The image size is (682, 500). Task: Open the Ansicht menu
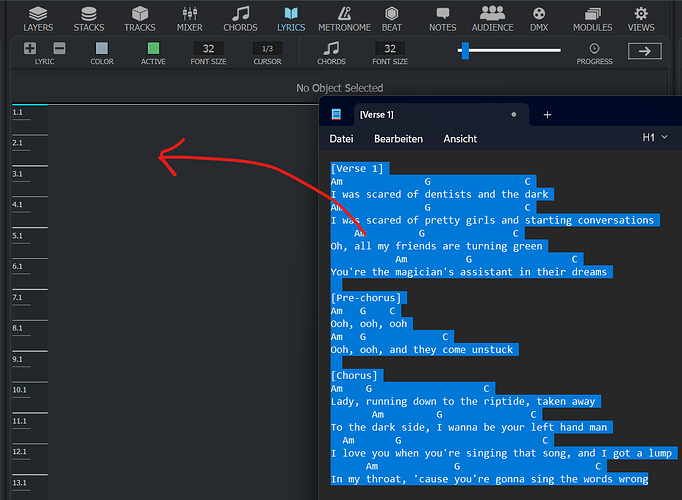(x=460, y=139)
